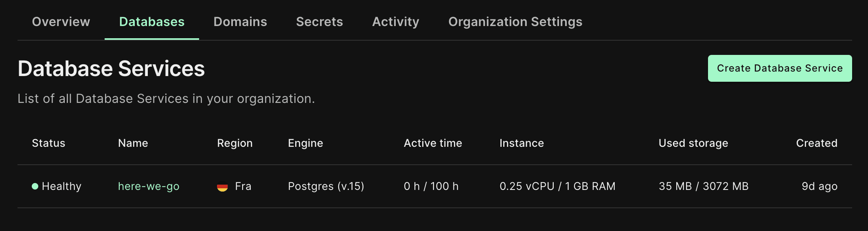Click the green Healthy status dot
The height and width of the screenshot is (231, 868).
point(35,186)
